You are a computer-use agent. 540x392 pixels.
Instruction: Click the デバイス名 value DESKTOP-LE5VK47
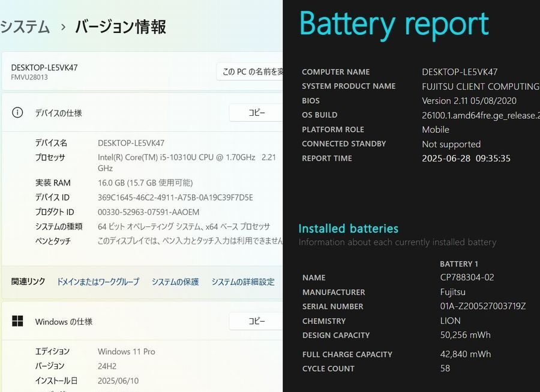pos(131,143)
